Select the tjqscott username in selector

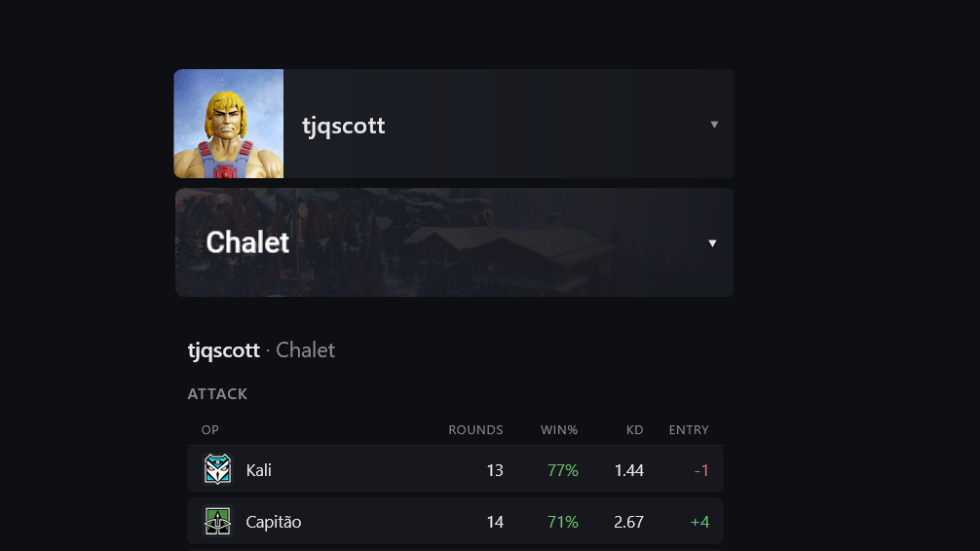pos(343,126)
